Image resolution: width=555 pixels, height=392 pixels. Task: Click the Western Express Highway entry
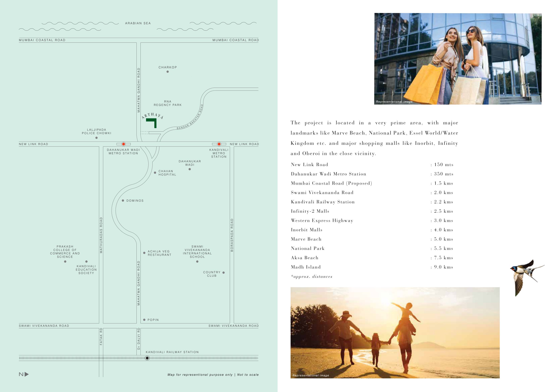coord(322,221)
